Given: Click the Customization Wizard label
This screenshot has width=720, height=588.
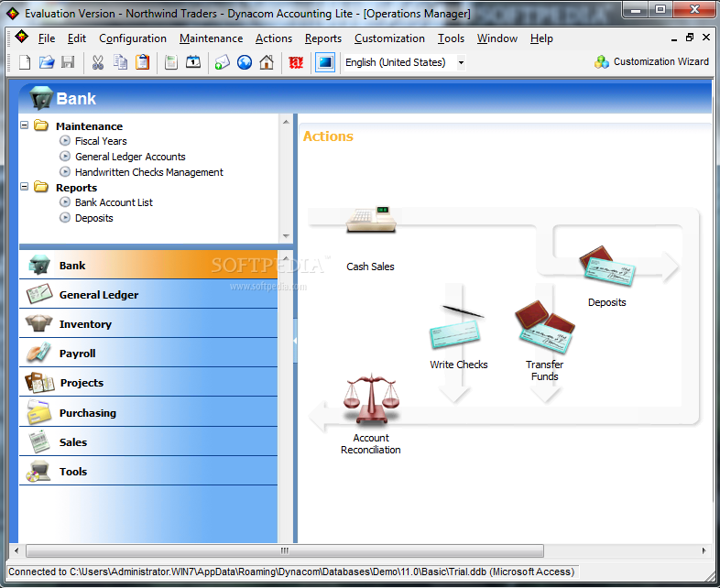Looking at the screenshot, I should [x=660, y=61].
